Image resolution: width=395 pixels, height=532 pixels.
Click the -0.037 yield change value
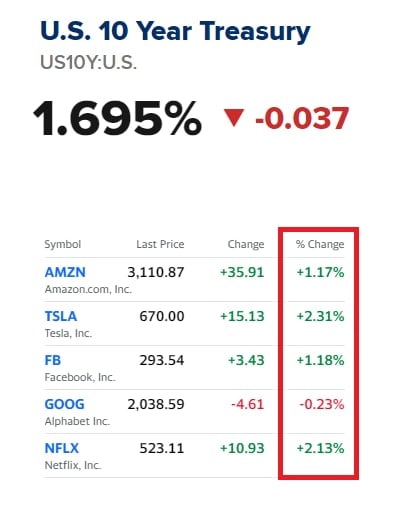click(x=302, y=118)
